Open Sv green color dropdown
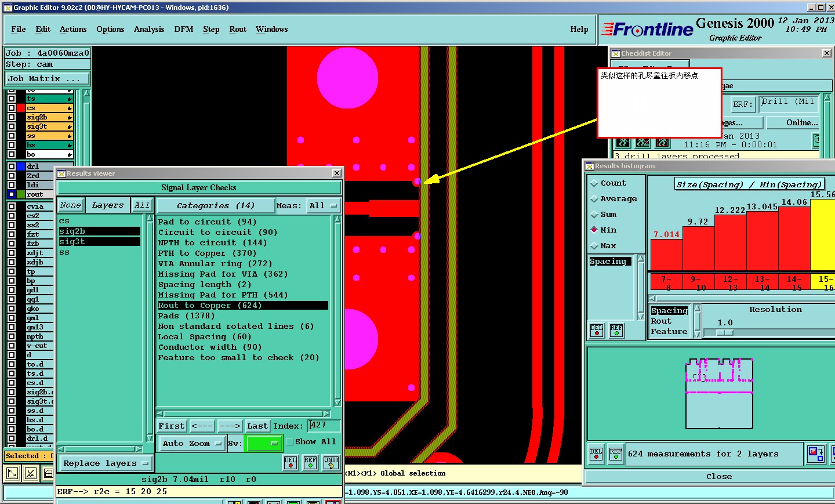 pos(263,444)
